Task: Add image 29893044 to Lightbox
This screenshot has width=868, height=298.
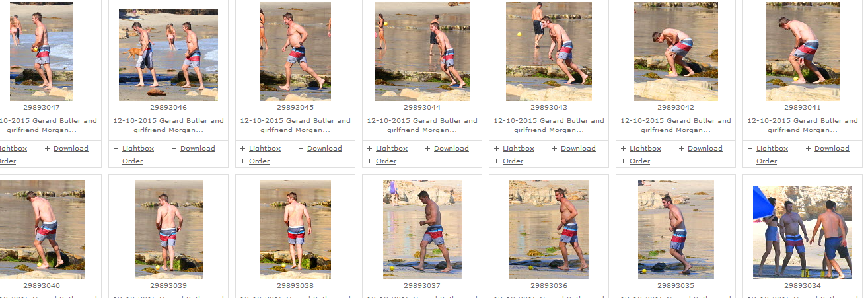Action: point(392,149)
